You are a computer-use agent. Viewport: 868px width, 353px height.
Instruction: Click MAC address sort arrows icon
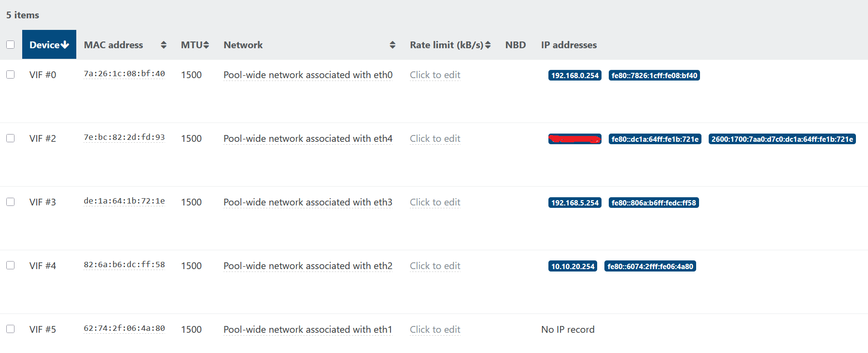pyautogui.click(x=164, y=45)
